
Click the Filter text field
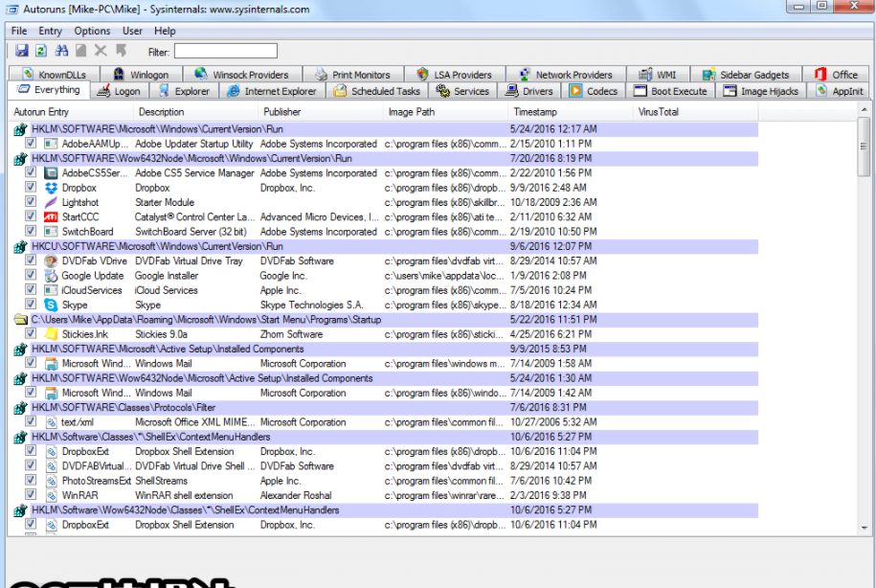(x=225, y=51)
